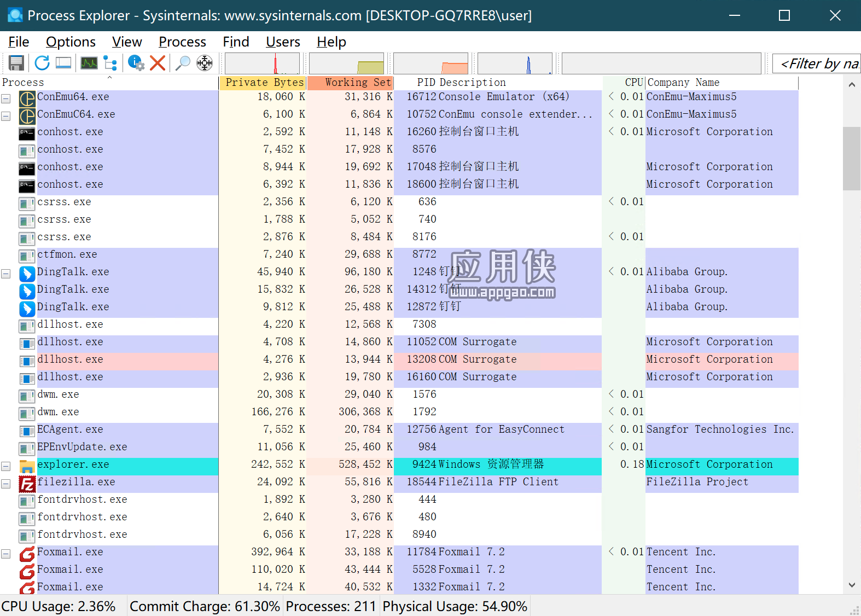This screenshot has height=616, width=861.
Task: Collapse the DingTalk.exe tree node
Action: click(x=6, y=274)
